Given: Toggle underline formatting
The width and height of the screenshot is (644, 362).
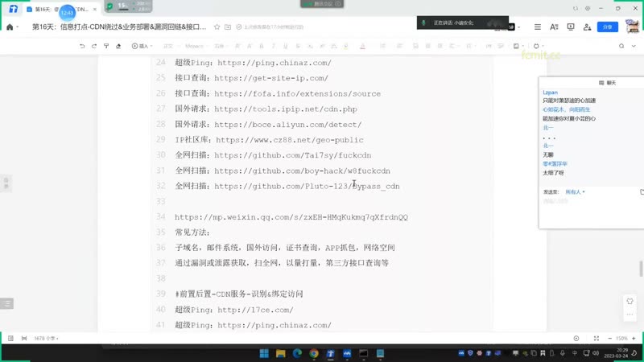Looking at the screenshot, I should click(286, 46).
